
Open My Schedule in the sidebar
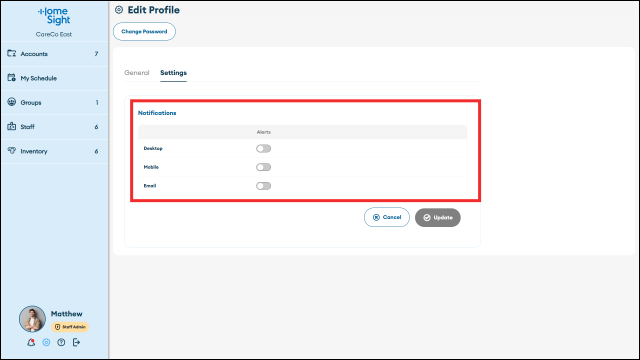(x=54, y=78)
